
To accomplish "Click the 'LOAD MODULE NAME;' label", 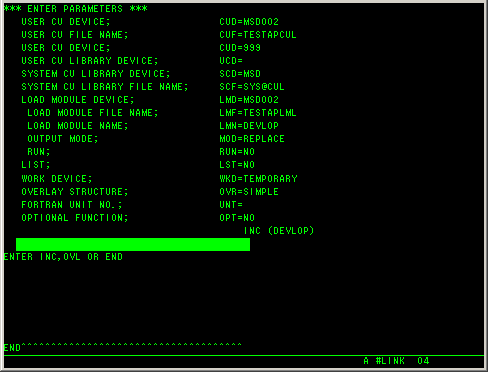I will point(78,126).
